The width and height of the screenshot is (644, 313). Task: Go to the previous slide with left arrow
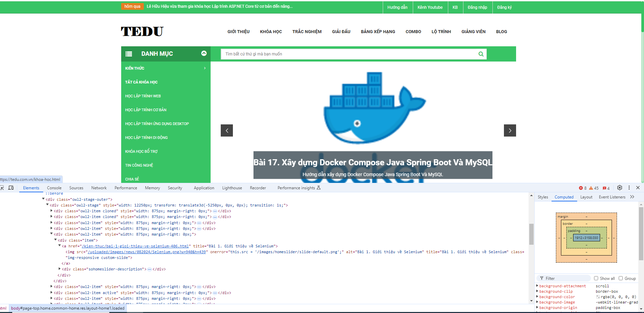[227, 130]
